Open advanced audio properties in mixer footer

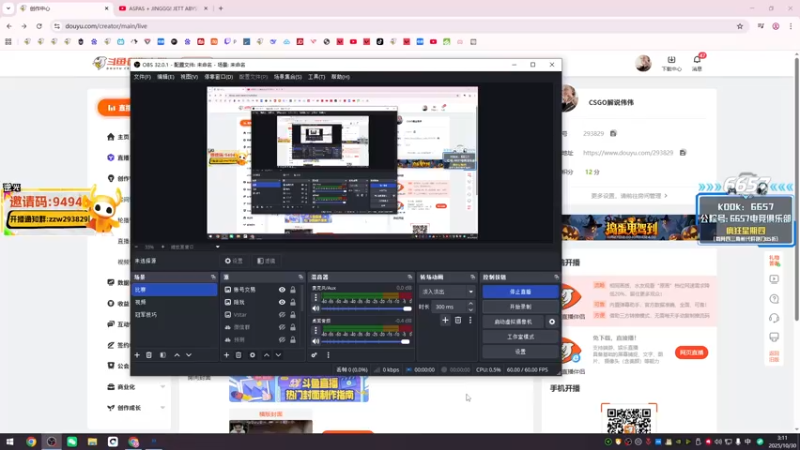[314, 355]
